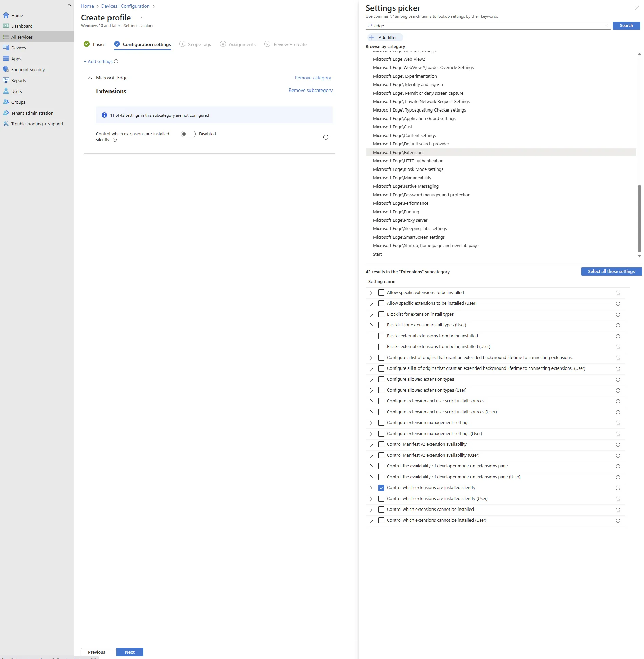The image size is (644, 659).
Task: Clear the edge search text with the X icon
Action: pyautogui.click(x=607, y=26)
